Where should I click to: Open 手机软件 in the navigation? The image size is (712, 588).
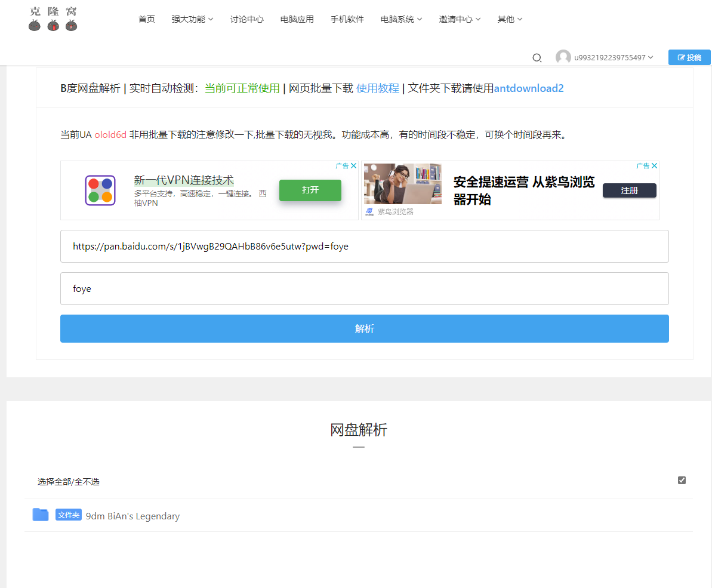click(347, 19)
